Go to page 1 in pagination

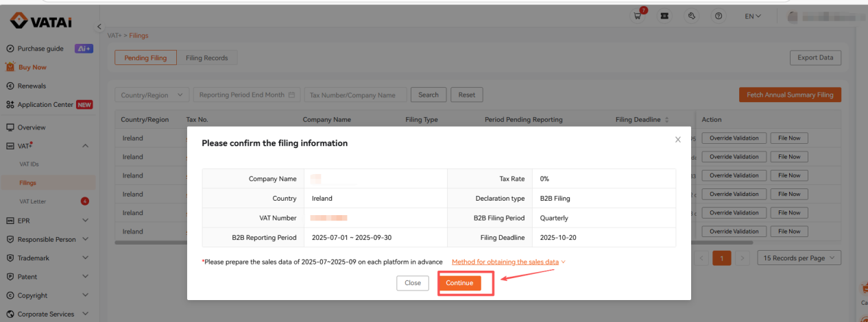coord(722,258)
